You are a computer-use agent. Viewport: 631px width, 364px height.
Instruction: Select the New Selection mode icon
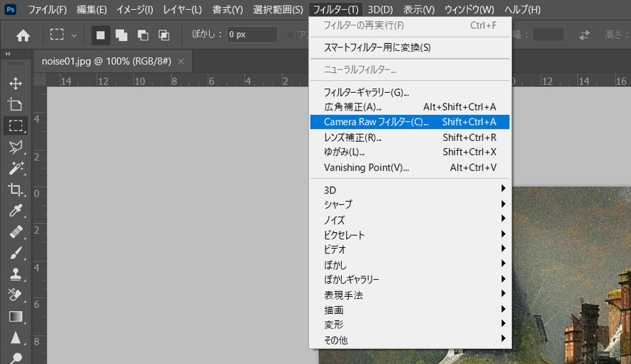(x=101, y=35)
